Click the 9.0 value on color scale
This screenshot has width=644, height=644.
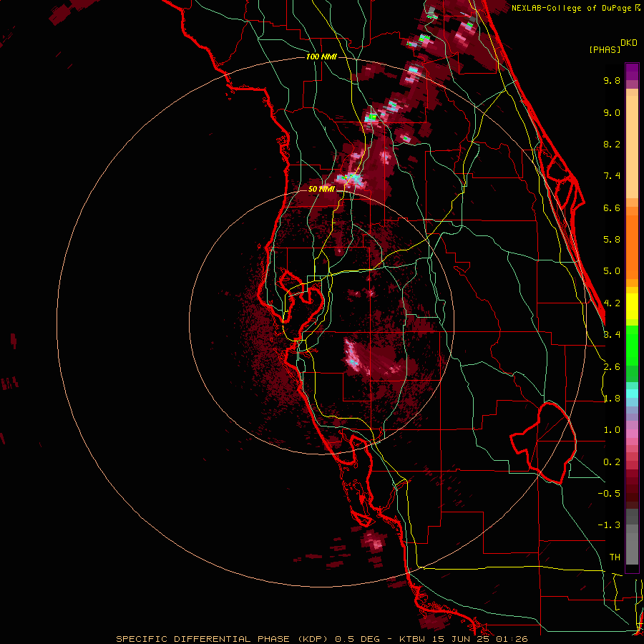612,112
